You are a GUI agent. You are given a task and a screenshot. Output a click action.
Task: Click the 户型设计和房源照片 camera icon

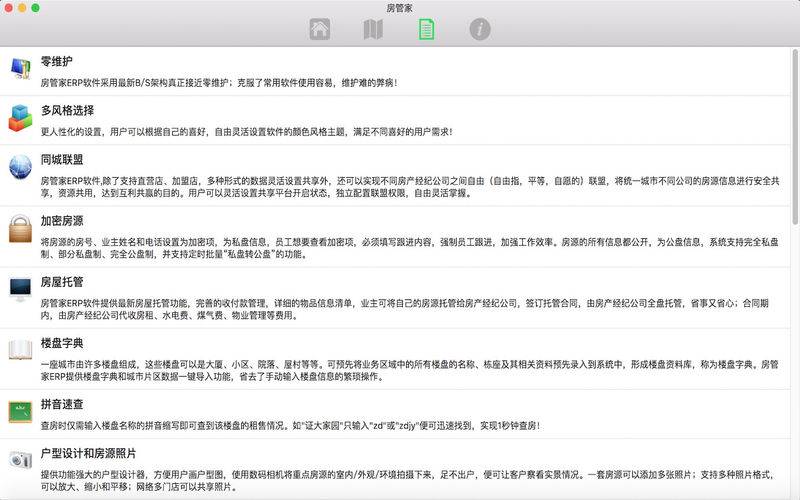tap(20, 459)
